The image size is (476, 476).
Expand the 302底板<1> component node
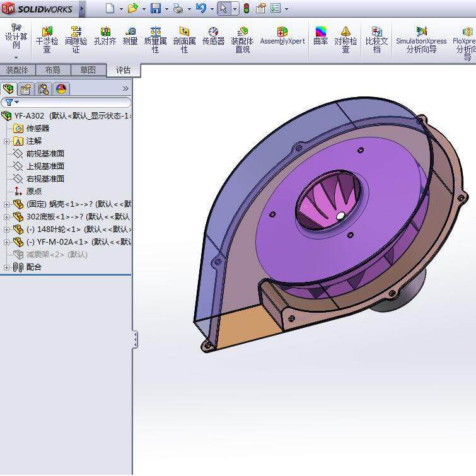tap(6, 217)
